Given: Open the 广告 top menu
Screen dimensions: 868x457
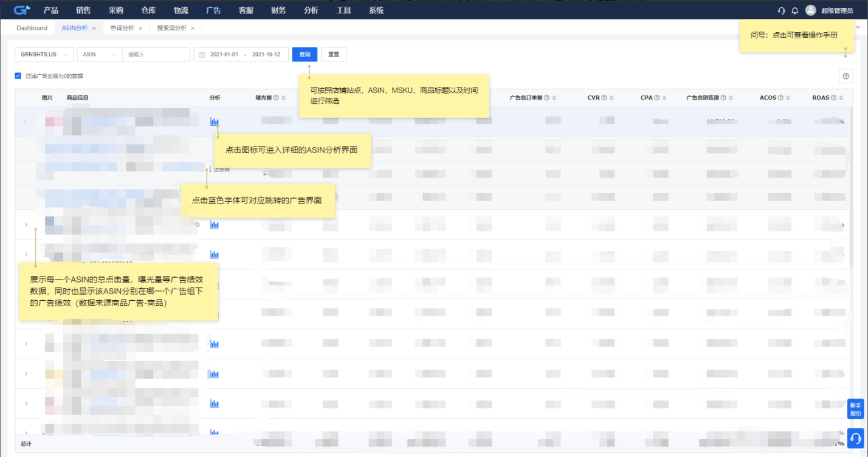Looking at the screenshot, I should point(213,10).
